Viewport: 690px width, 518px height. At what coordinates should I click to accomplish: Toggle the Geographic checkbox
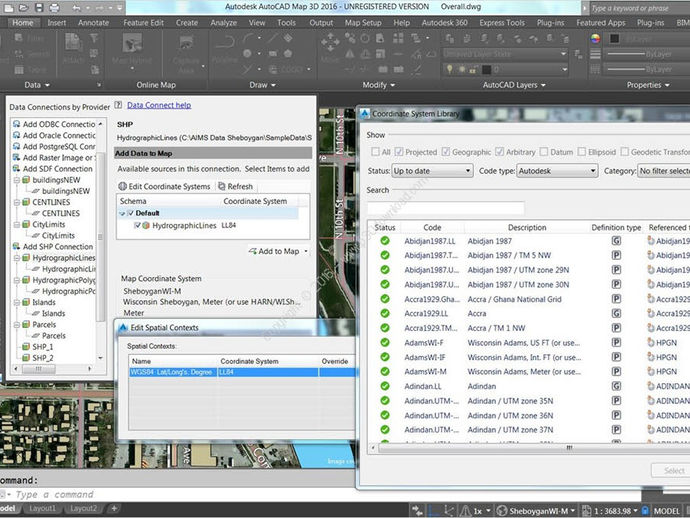click(446, 152)
